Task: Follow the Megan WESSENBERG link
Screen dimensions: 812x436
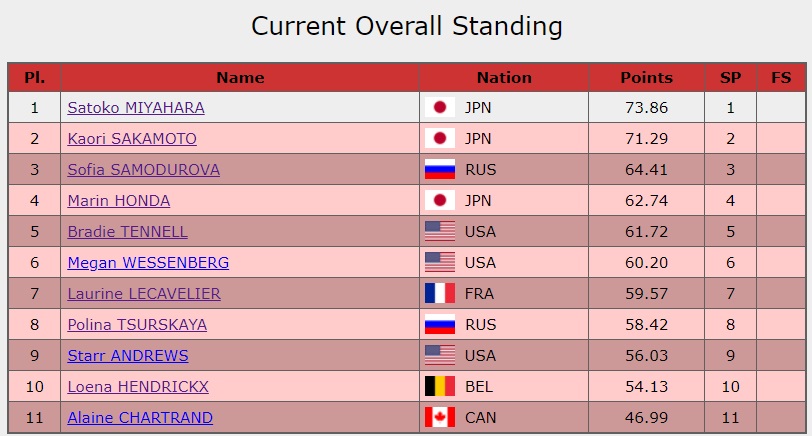Action: pyautogui.click(x=148, y=263)
